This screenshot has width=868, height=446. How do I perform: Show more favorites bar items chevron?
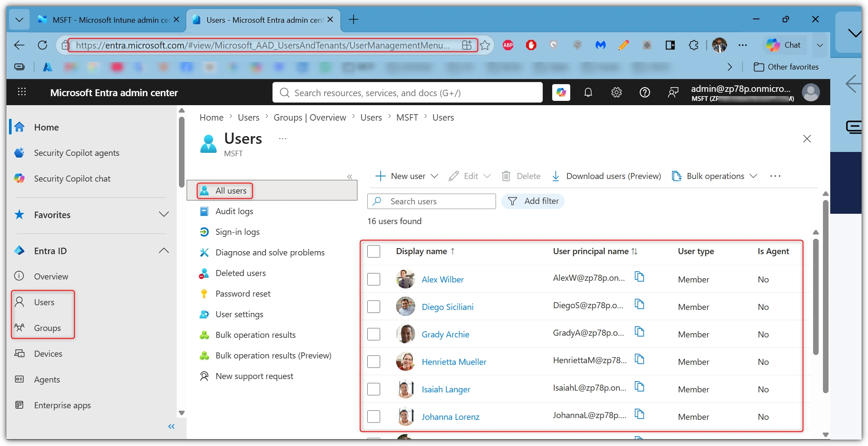pos(730,67)
